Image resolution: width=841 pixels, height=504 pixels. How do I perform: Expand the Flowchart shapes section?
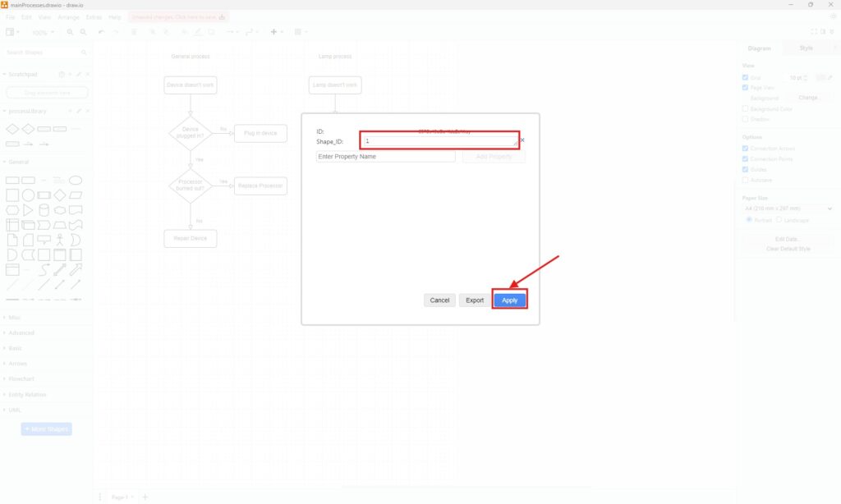click(x=22, y=378)
